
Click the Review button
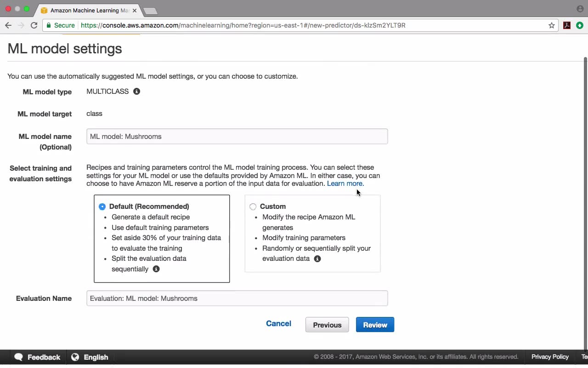[x=375, y=325]
